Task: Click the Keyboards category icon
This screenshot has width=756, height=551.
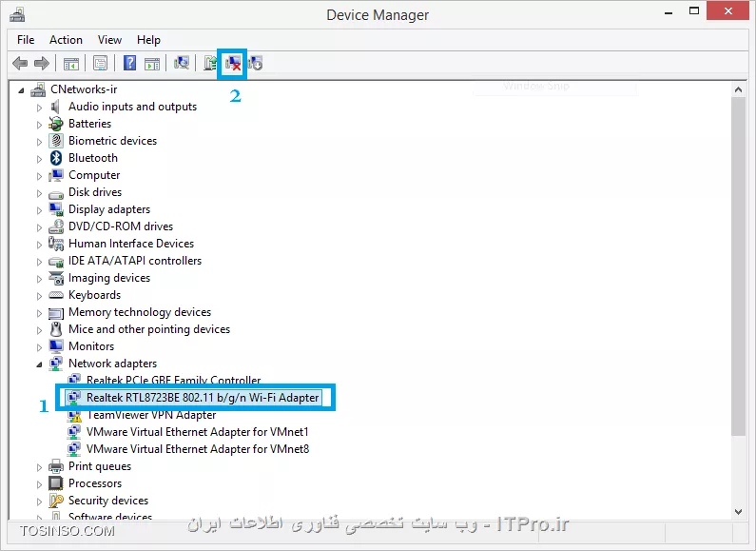Action: pos(56,295)
